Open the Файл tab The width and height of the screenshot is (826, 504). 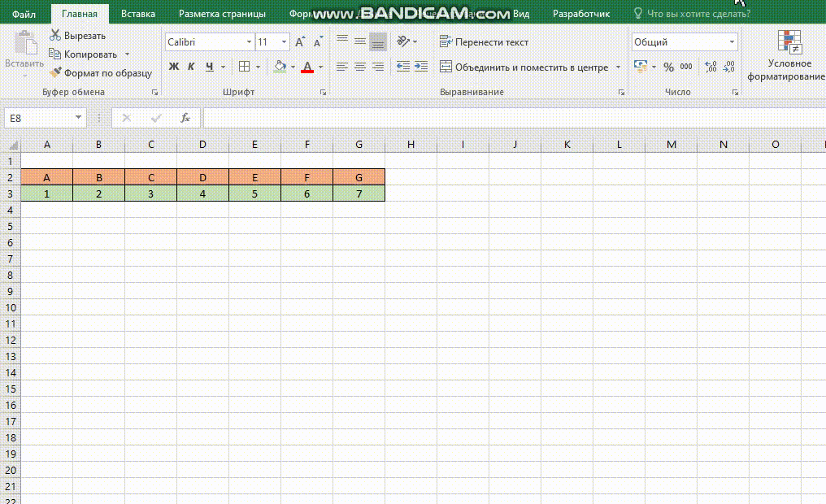coord(24,14)
